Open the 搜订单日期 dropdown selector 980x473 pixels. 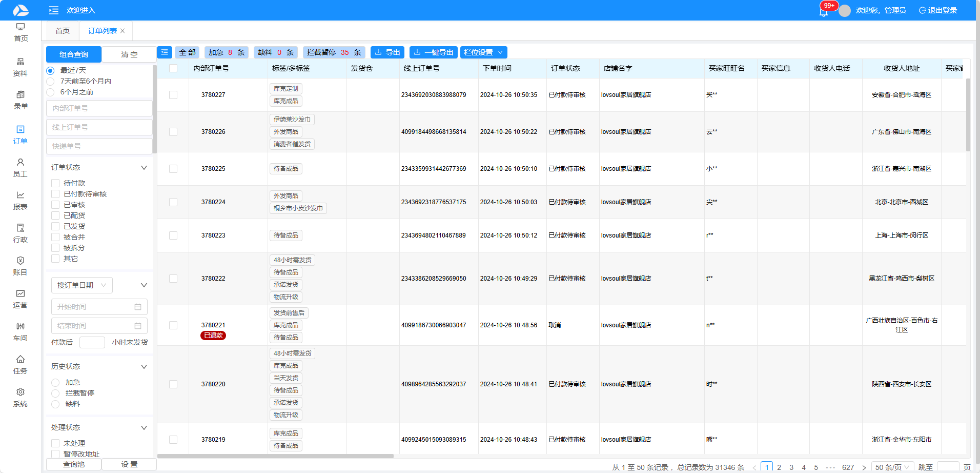pos(81,285)
